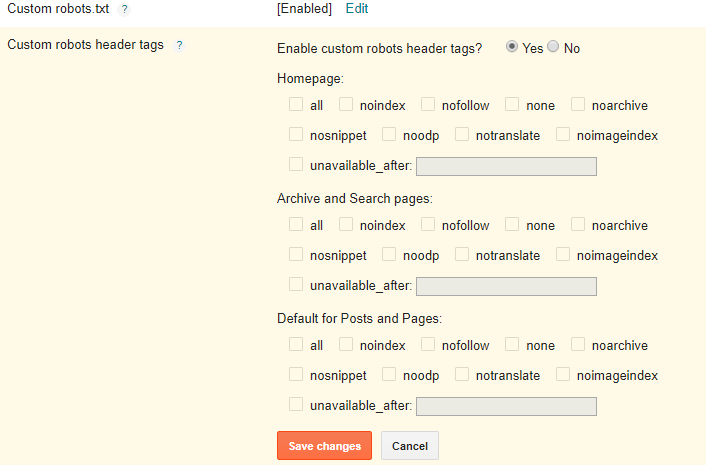
Task: Check 'nofollow' under Archive and Search pages
Action: 428,224
